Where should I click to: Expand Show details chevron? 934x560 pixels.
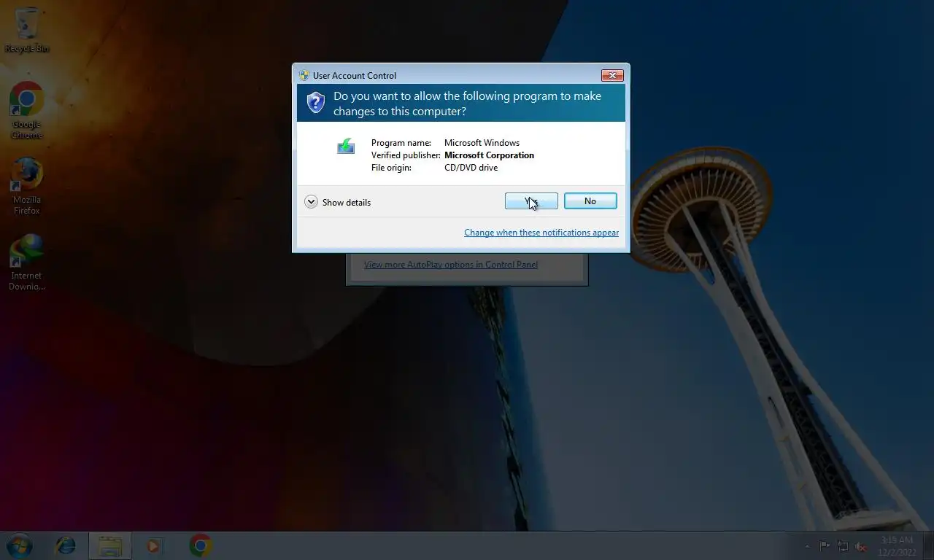311,202
